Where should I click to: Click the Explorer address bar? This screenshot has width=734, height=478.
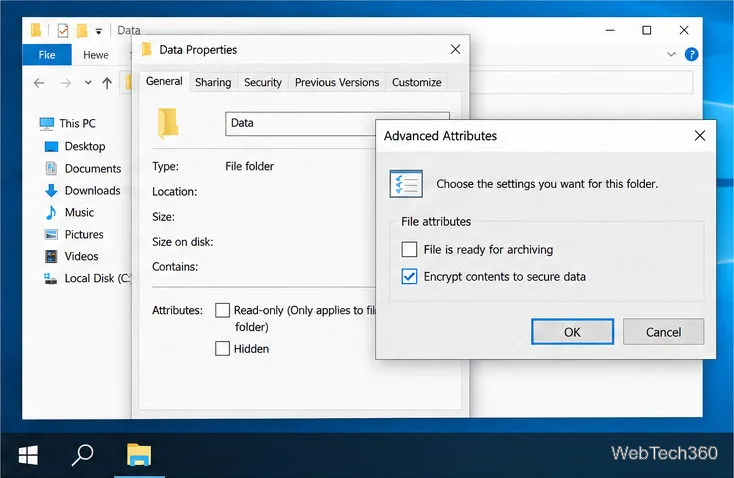[580, 82]
